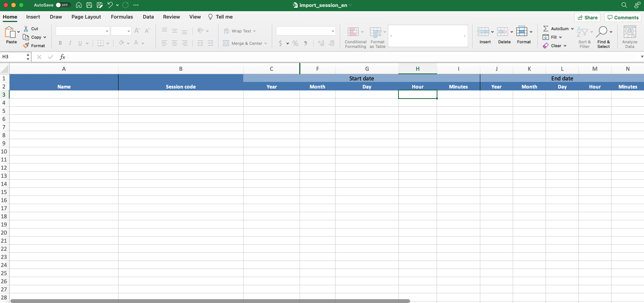Image resolution: width=644 pixels, height=303 pixels.
Task: Open the Home icon in title bar
Action: [x=79, y=5]
